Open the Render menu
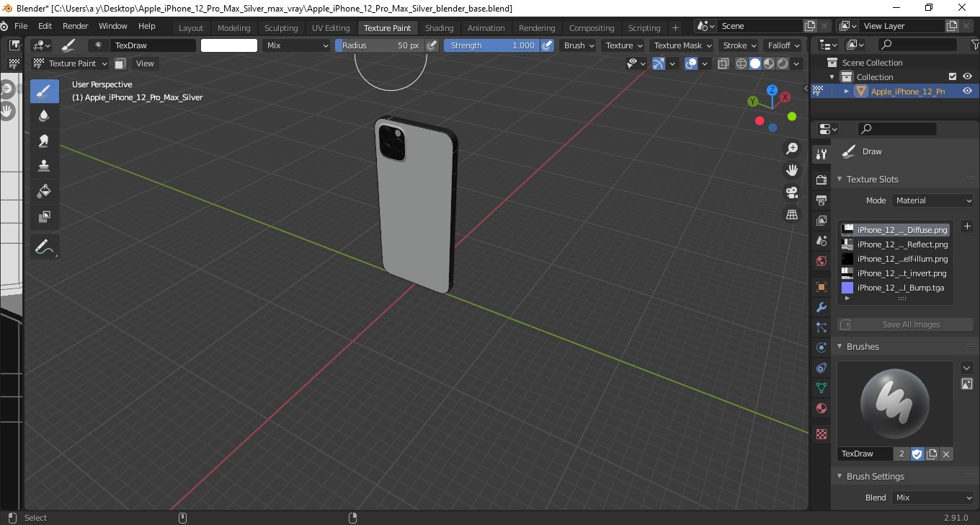 coord(75,26)
